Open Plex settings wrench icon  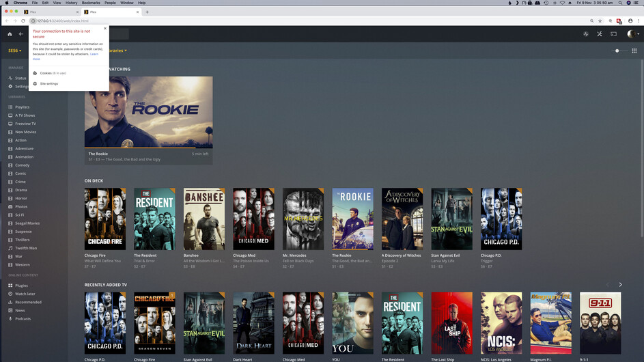pos(600,34)
